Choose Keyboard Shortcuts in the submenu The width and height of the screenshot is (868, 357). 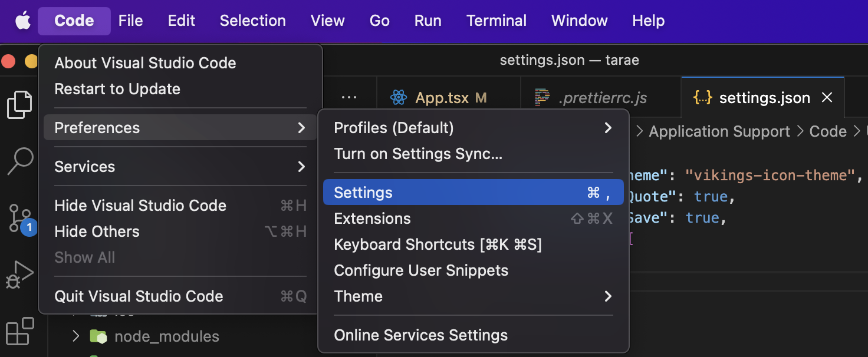[438, 244]
